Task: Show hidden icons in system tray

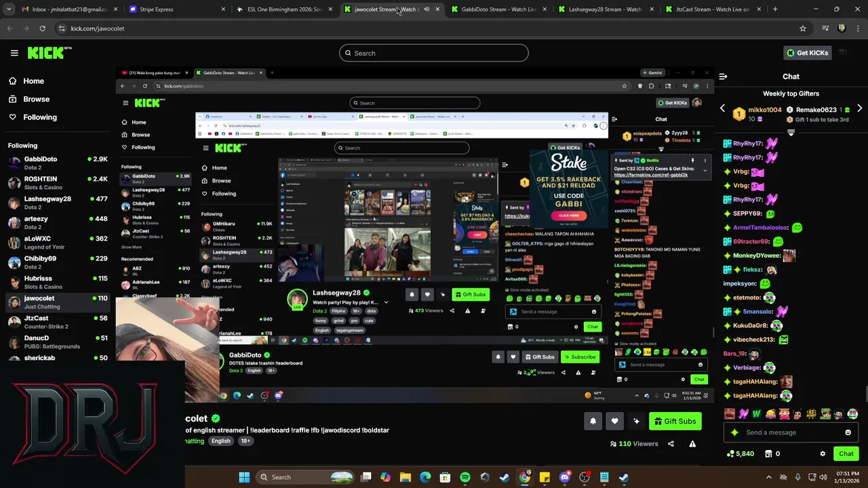Action: click(x=768, y=477)
